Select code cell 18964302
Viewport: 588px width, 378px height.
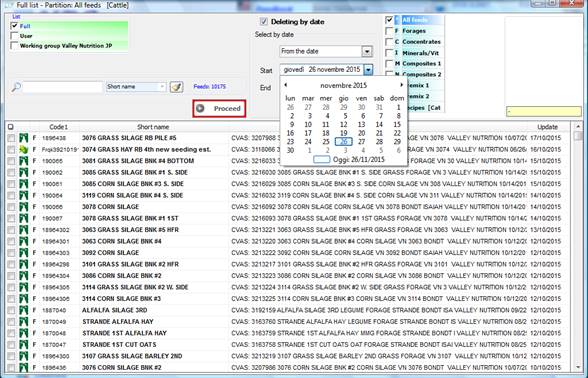point(56,230)
